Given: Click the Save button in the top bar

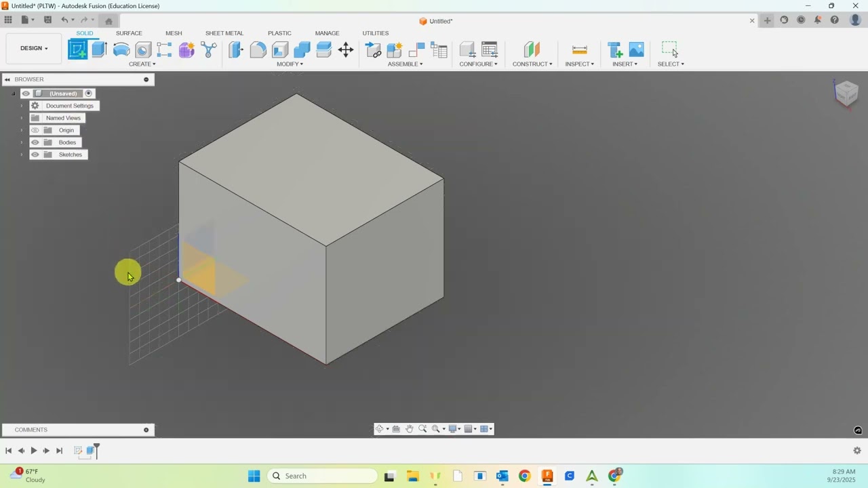Looking at the screenshot, I should [x=47, y=20].
